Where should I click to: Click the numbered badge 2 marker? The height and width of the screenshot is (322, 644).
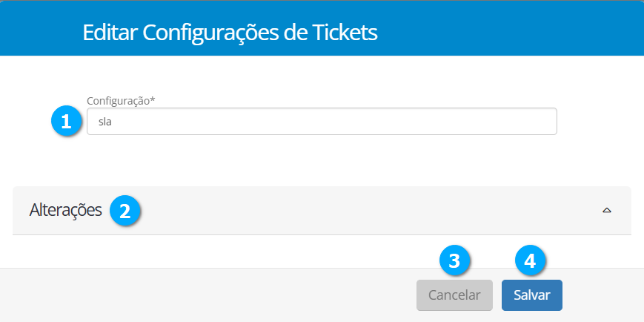125,211
